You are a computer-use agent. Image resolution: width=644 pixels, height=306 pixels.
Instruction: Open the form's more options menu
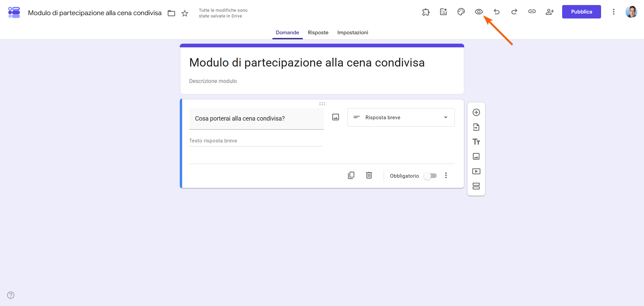(613, 12)
